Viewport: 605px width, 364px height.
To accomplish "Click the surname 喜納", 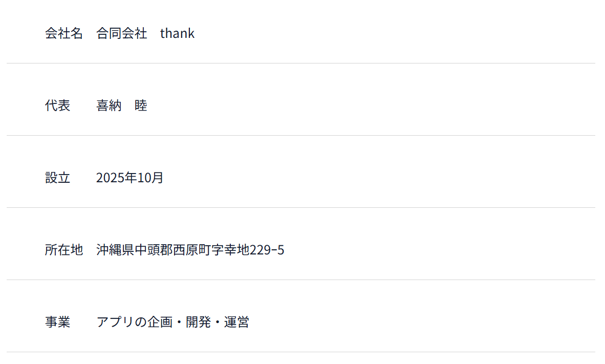I will tap(109, 106).
